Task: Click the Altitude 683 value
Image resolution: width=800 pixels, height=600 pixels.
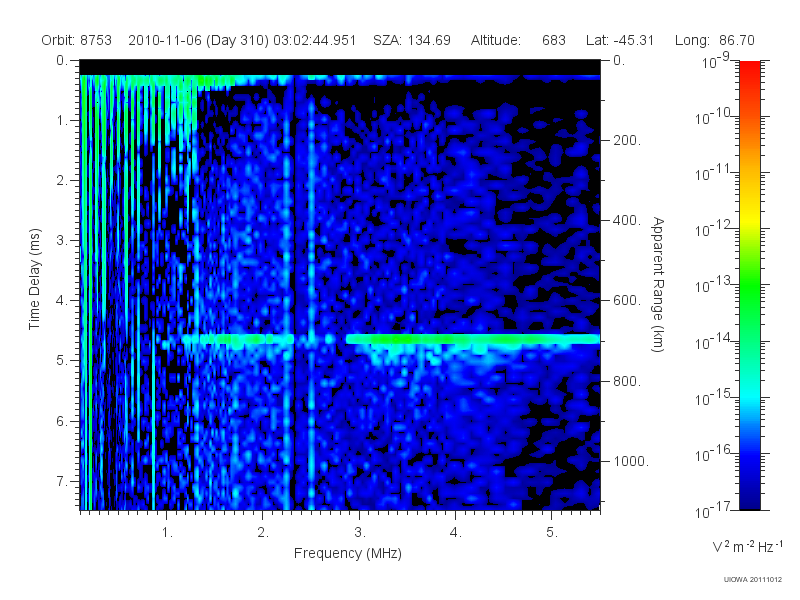Action: [x=554, y=40]
